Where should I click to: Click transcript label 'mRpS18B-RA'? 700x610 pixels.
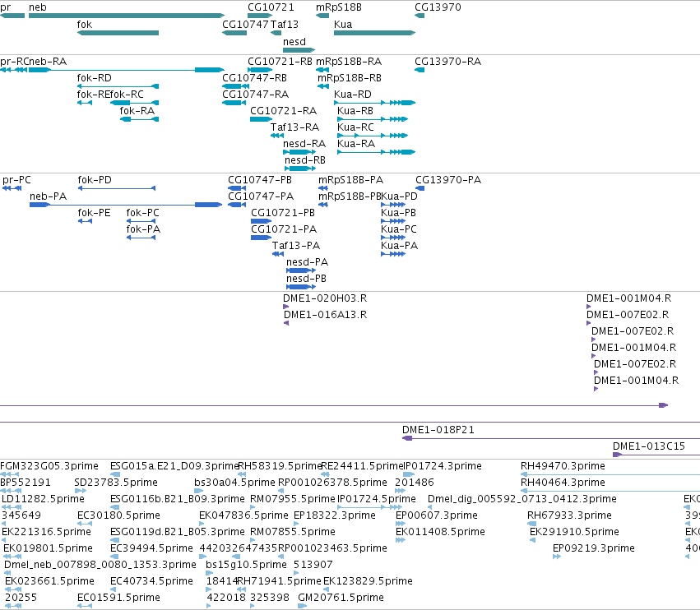(349, 61)
